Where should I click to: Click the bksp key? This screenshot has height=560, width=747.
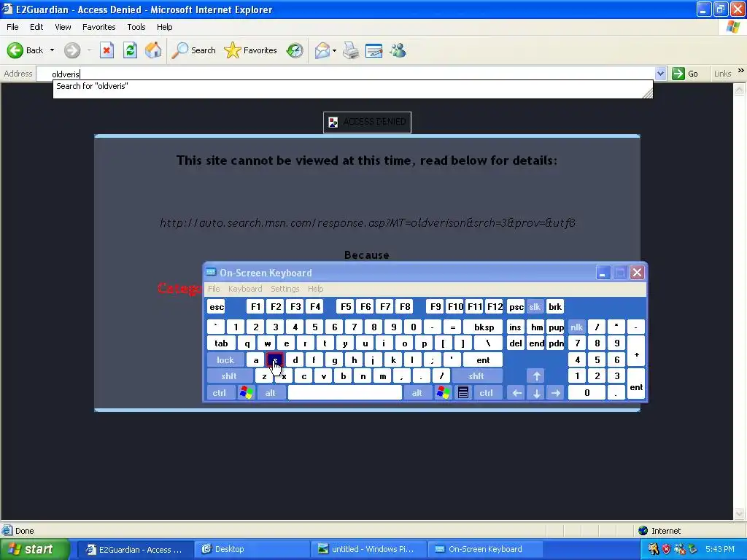tap(484, 327)
